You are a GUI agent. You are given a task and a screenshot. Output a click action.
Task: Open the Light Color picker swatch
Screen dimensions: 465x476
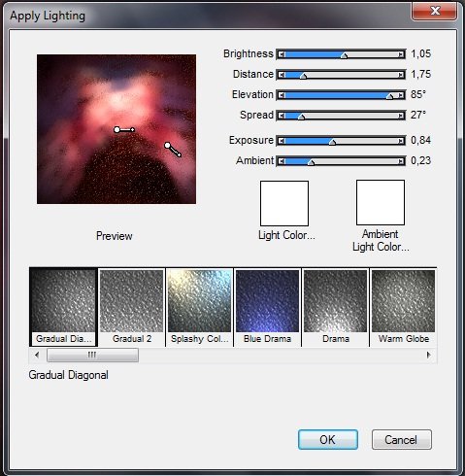(x=284, y=203)
